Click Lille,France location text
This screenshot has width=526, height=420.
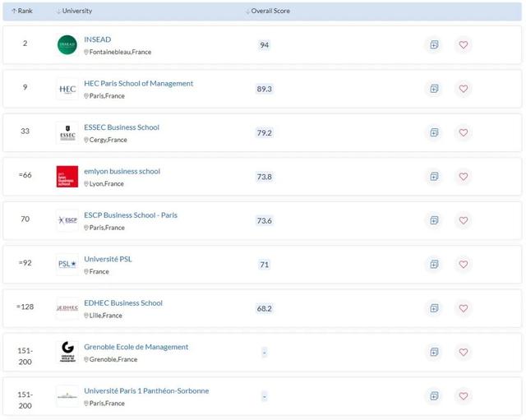coord(106,316)
